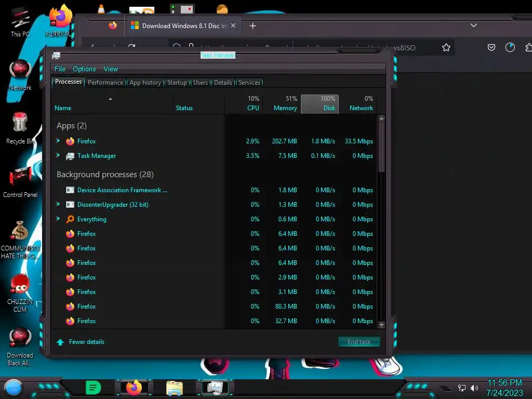Open the FURRY FU Firefox desktop shortcut
532x399 pixels.
point(59,20)
